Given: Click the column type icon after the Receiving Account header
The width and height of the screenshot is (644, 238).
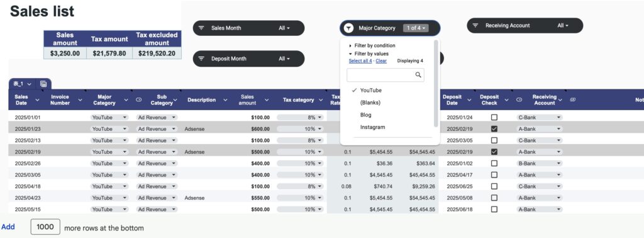Looking at the screenshot, I should coord(573,99).
